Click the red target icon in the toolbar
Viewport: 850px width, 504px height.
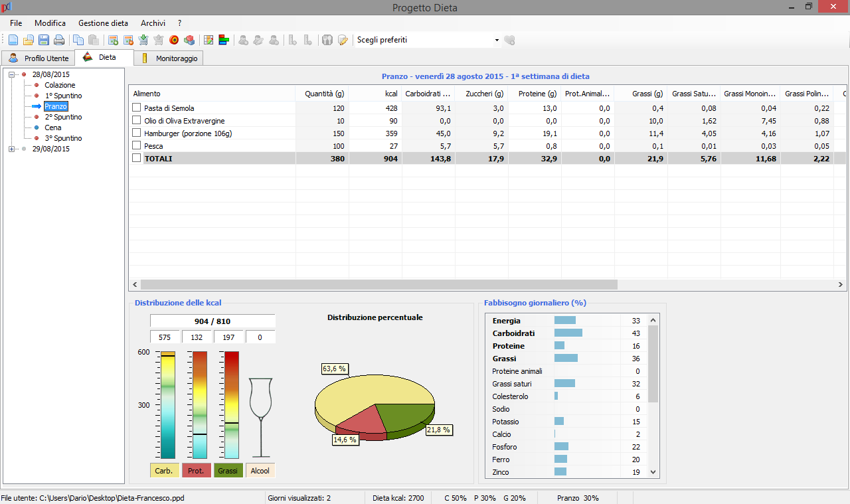click(174, 40)
